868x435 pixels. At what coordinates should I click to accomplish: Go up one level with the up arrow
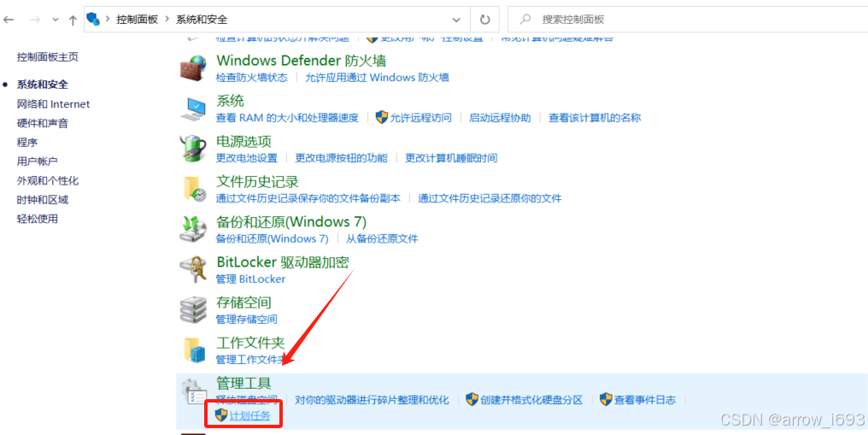click(73, 20)
